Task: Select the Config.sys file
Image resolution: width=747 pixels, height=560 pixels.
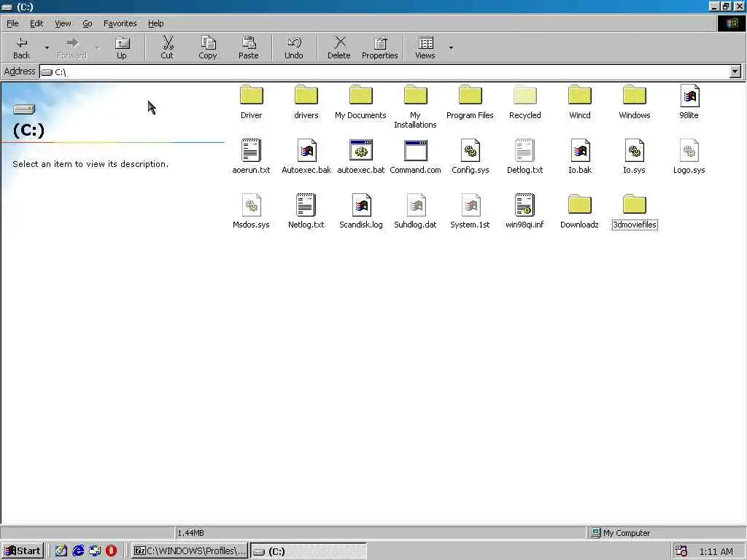Action: 471,157
